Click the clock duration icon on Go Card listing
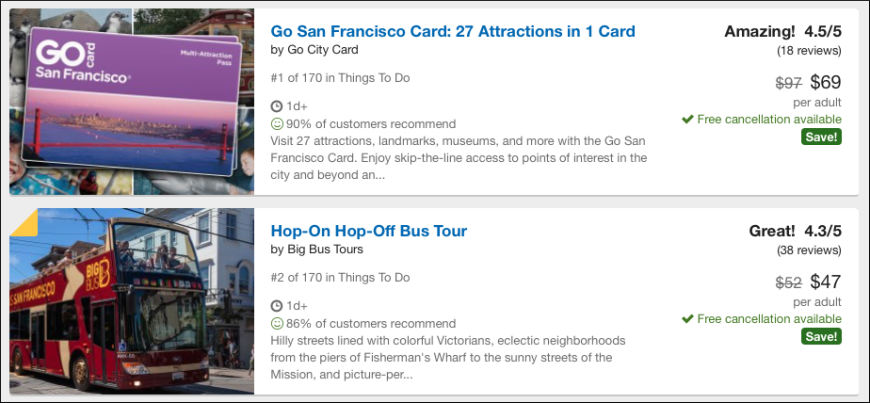870x403 pixels. coord(276,105)
